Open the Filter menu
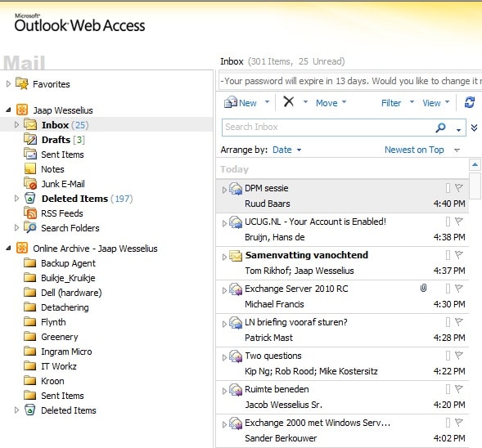The image size is (482, 448). 398,102
